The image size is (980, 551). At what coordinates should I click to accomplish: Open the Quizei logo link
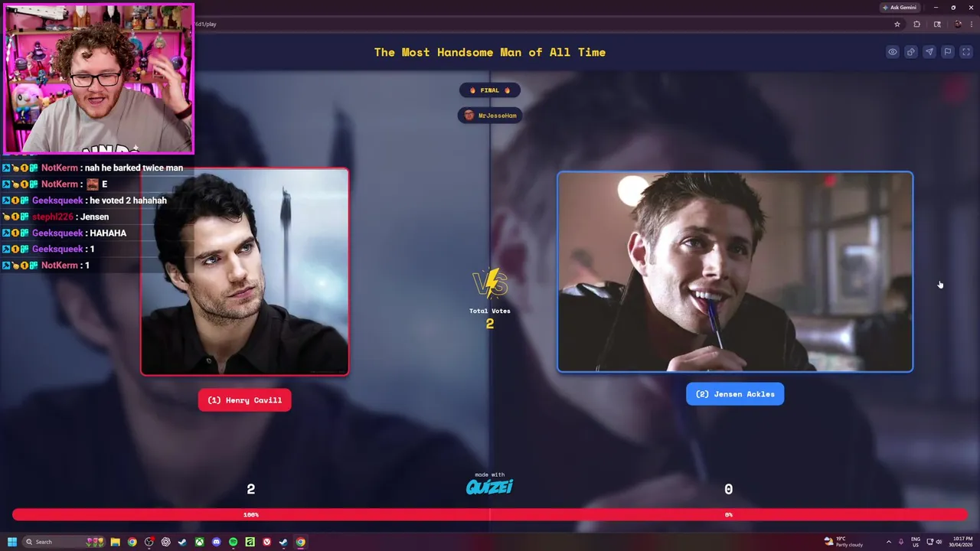click(x=490, y=486)
